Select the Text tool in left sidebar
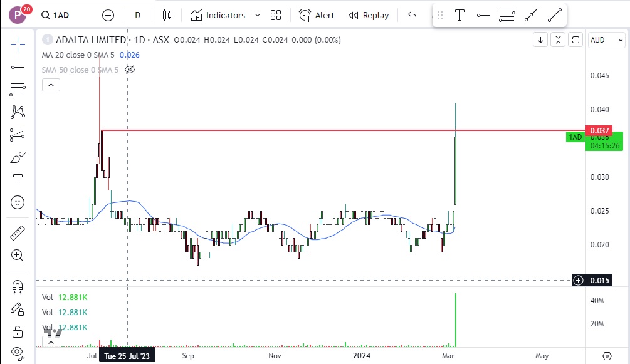 coord(18,180)
